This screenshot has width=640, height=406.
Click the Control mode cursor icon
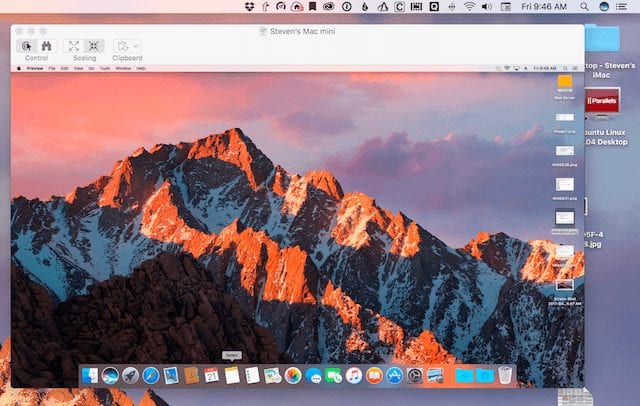pos(27,46)
